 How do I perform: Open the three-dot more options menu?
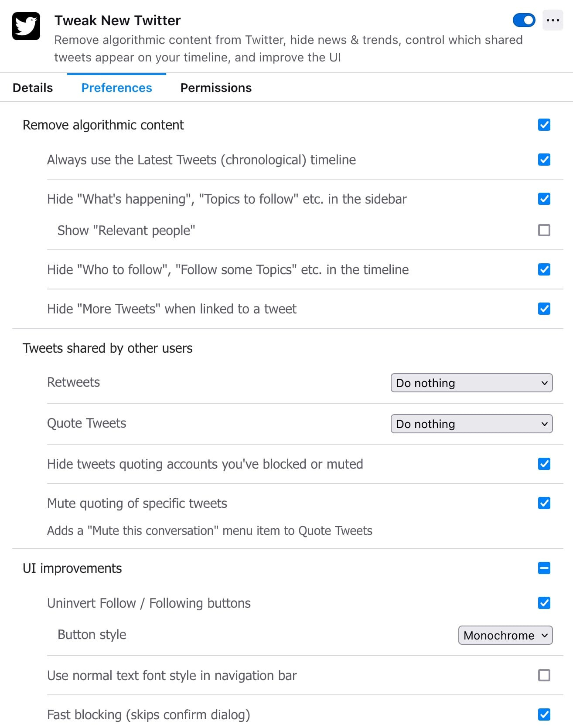pos(553,20)
